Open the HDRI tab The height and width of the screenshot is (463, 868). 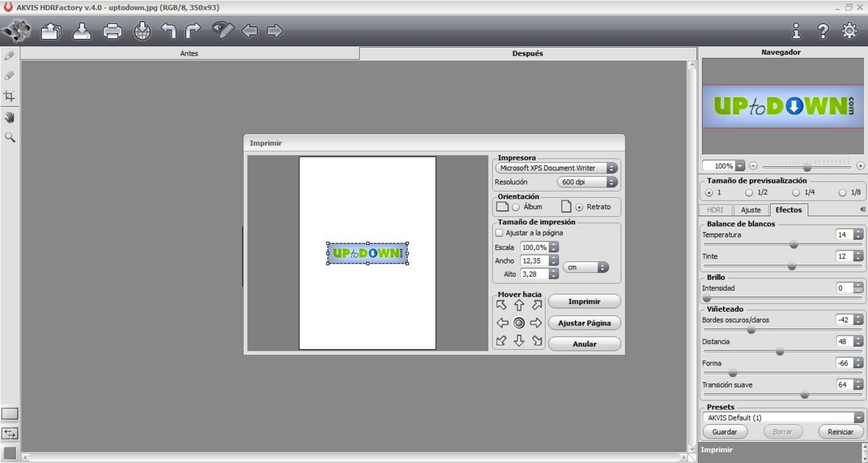[x=715, y=210]
